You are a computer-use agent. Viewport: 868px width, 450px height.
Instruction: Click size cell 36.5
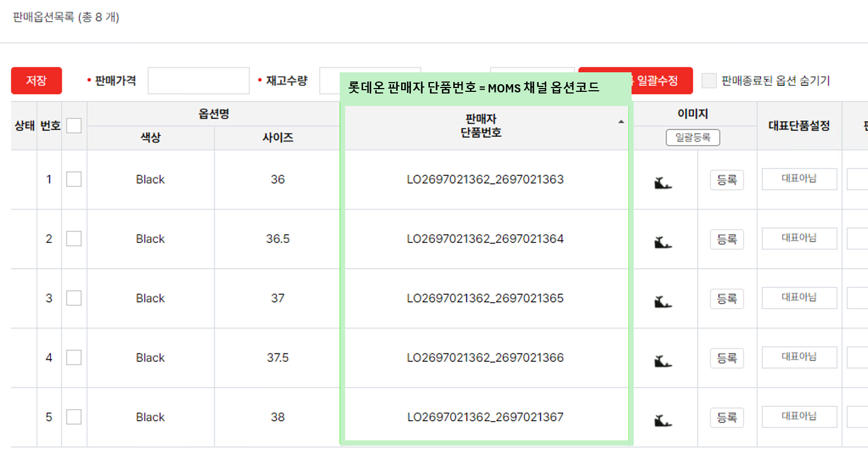[x=278, y=239]
